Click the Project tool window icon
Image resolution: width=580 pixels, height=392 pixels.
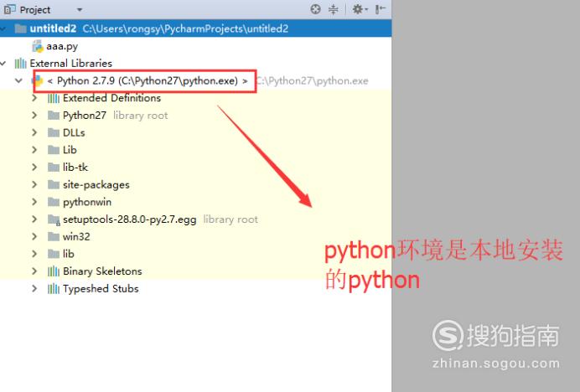coord(9,9)
